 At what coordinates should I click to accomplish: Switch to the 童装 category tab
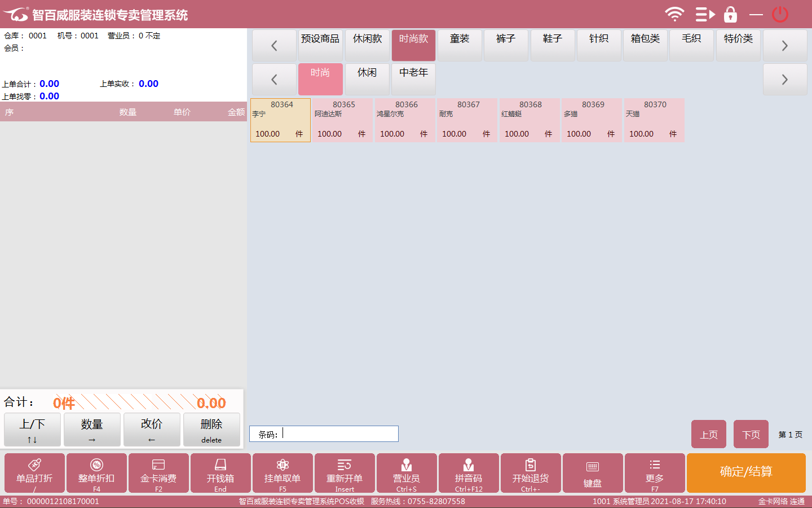(460, 45)
